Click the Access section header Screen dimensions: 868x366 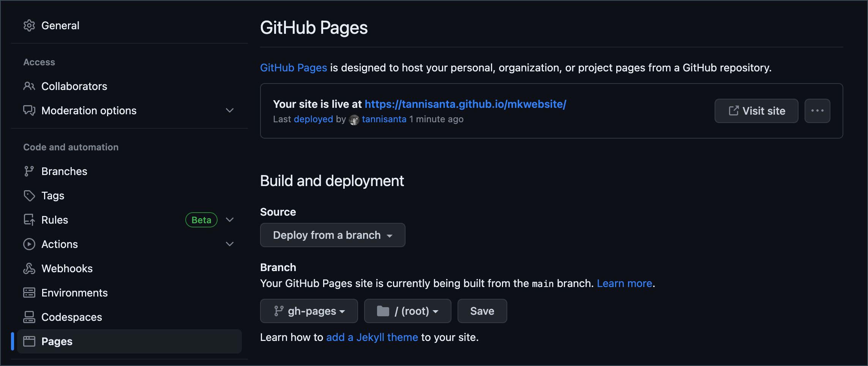coord(39,62)
